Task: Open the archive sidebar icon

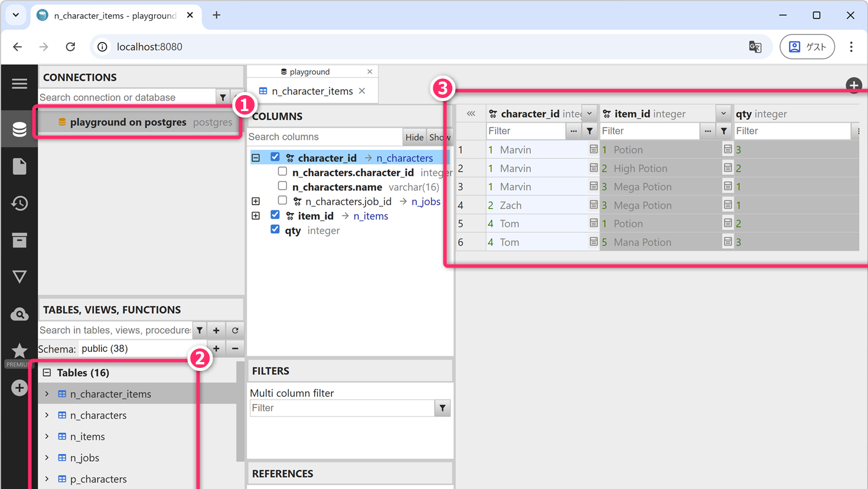Action: [19, 240]
